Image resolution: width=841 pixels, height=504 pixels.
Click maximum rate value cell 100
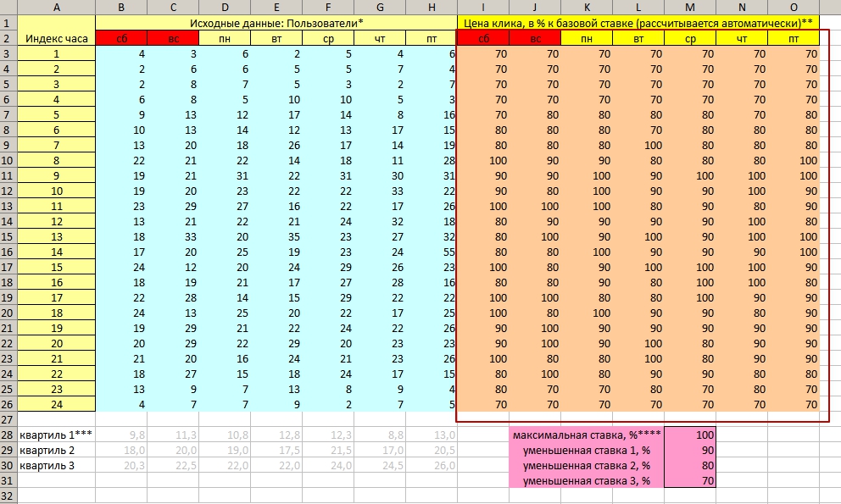tap(690, 435)
